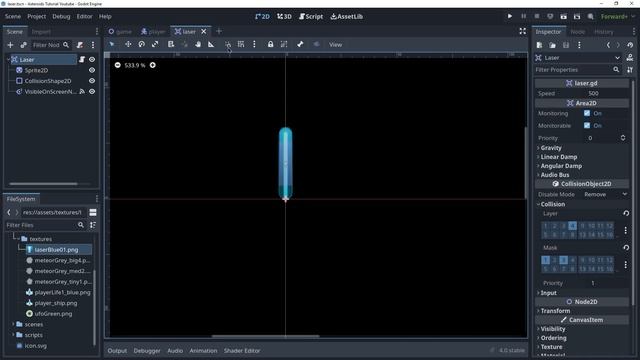Click the instantiate child scene link icon

(23, 45)
